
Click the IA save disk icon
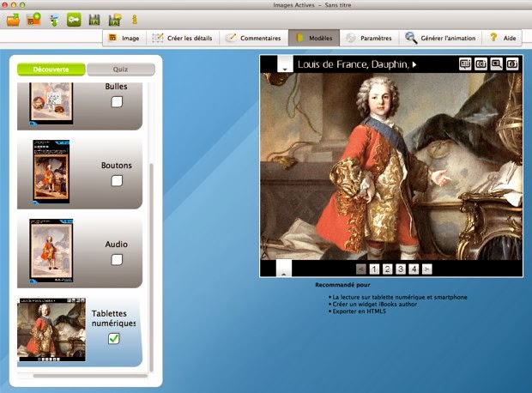[94, 20]
